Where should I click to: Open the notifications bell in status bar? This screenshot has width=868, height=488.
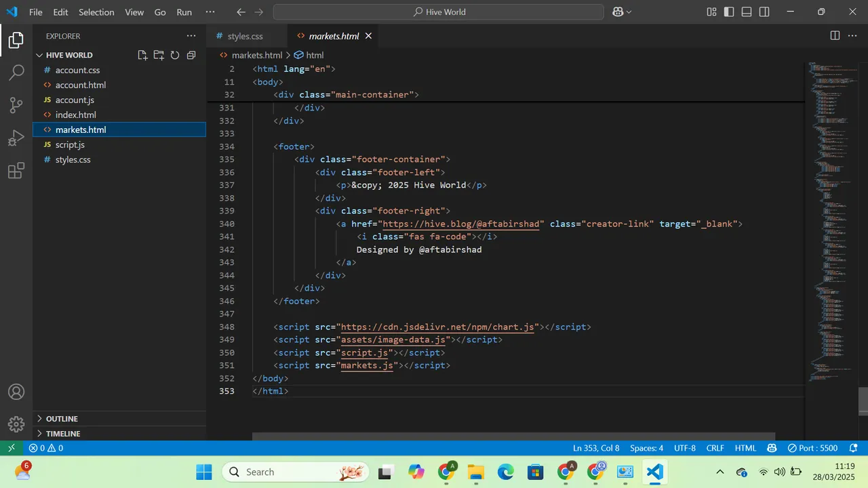coord(852,448)
